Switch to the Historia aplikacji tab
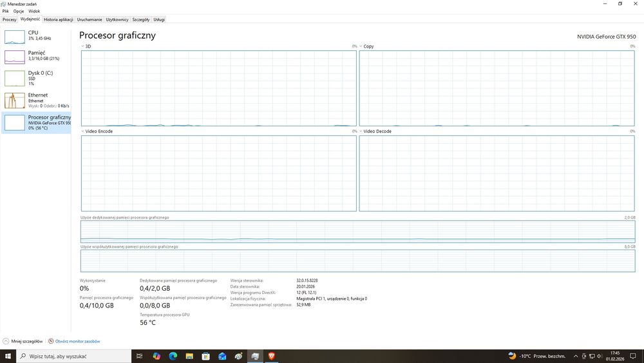644x363 pixels. pyautogui.click(x=59, y=19)
